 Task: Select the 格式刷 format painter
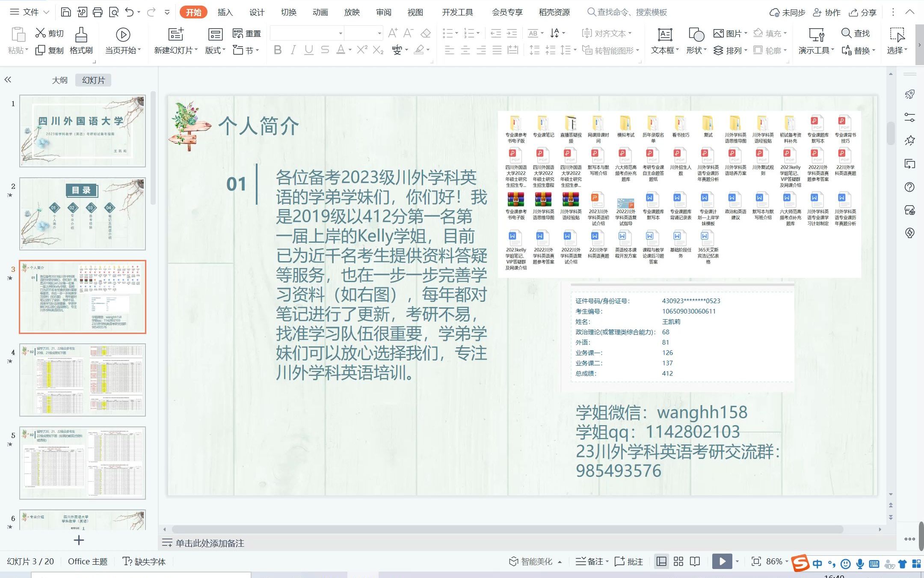click(x=81, y=42)
